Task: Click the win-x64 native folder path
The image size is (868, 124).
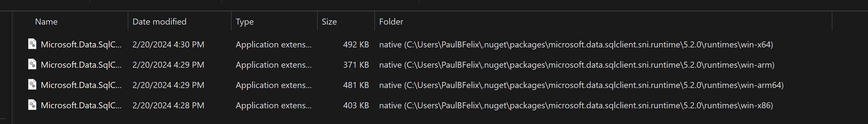Action: (576, 45)
